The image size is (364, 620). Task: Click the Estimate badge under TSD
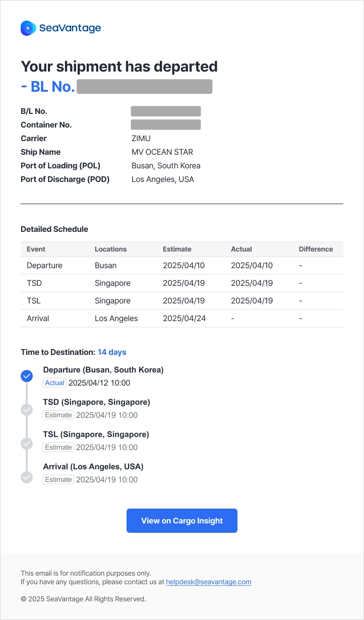58,415
